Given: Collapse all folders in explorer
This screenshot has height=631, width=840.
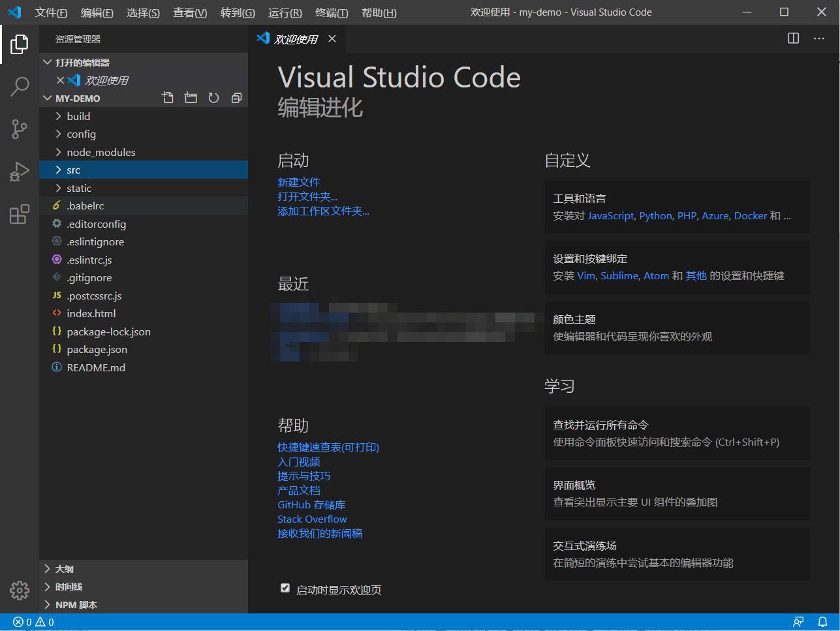Looking at the screenshot, I should pos(236,98).
